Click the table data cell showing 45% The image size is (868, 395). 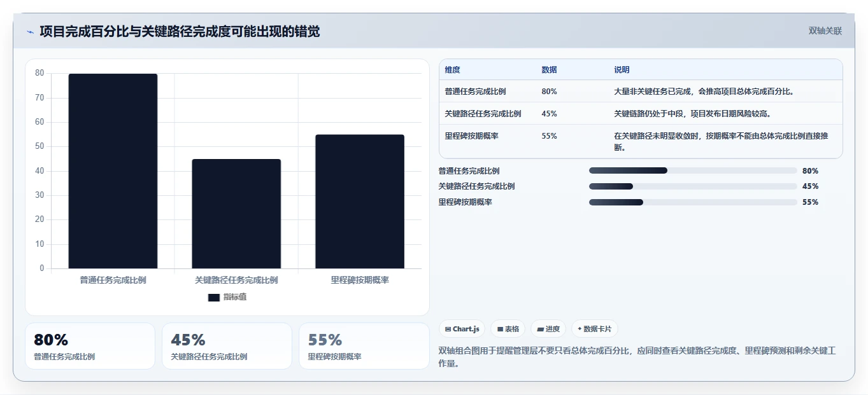[549, 114]
